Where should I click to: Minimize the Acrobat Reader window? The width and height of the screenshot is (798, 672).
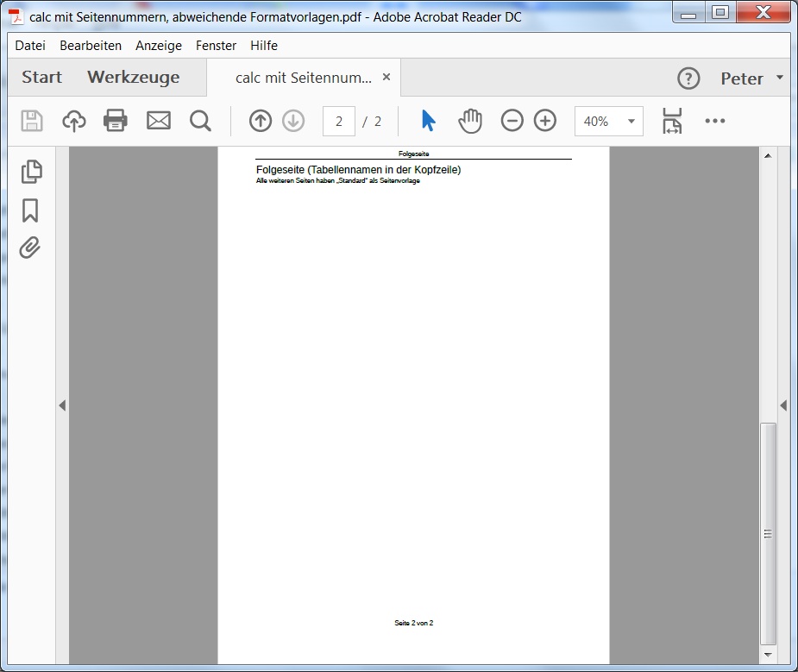[688, 13]
